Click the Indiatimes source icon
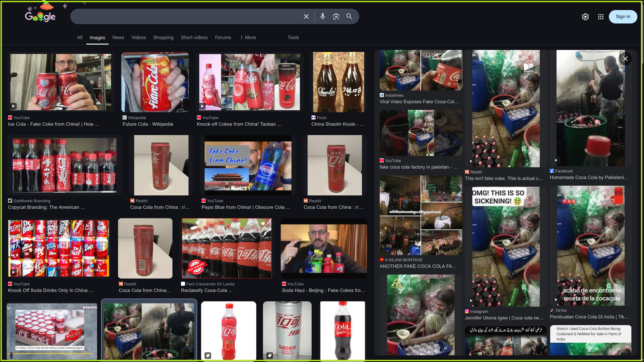The image size is (644, 362). click(382, 95)
